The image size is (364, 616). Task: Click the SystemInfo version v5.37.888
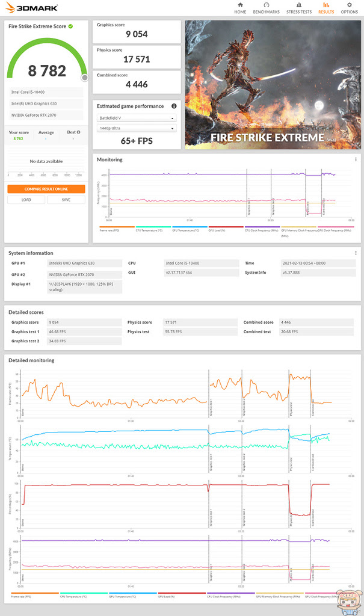tap(318, 273)
